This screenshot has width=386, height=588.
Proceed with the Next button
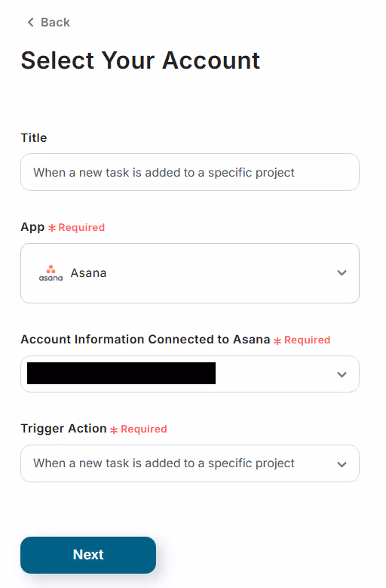pos(88,555)
